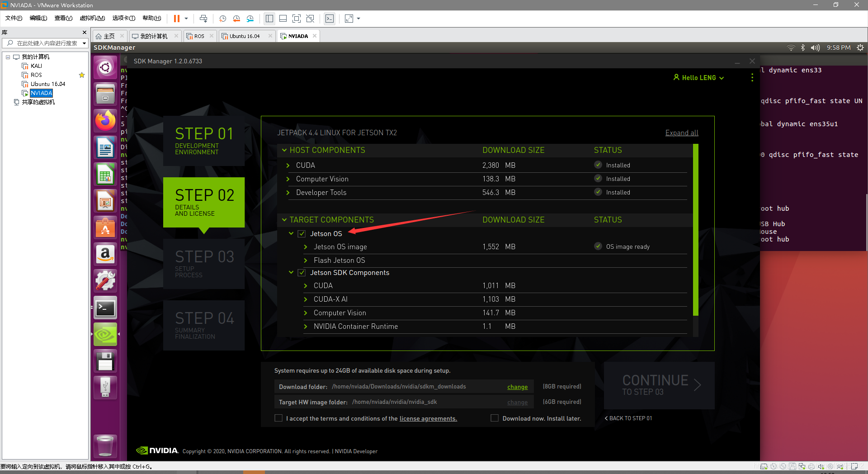Open the Ubuntu session gear menu

pos(860,47)
